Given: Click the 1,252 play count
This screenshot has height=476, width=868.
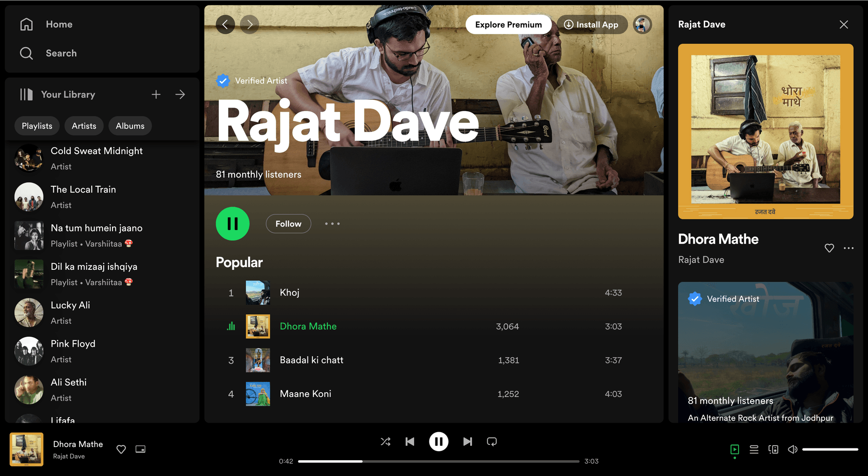Looking at the screenshot, I should coord(508,394).
